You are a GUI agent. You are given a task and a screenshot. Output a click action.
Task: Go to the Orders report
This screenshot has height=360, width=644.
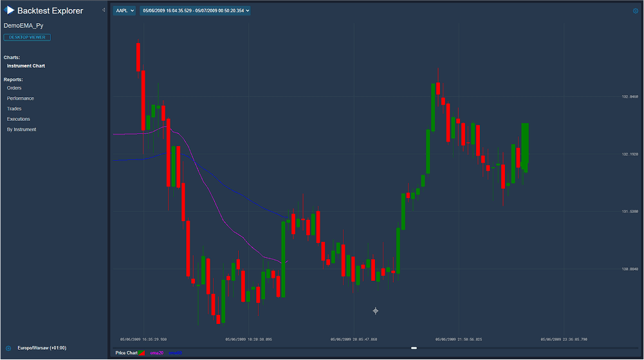click(x=14, y=88)
